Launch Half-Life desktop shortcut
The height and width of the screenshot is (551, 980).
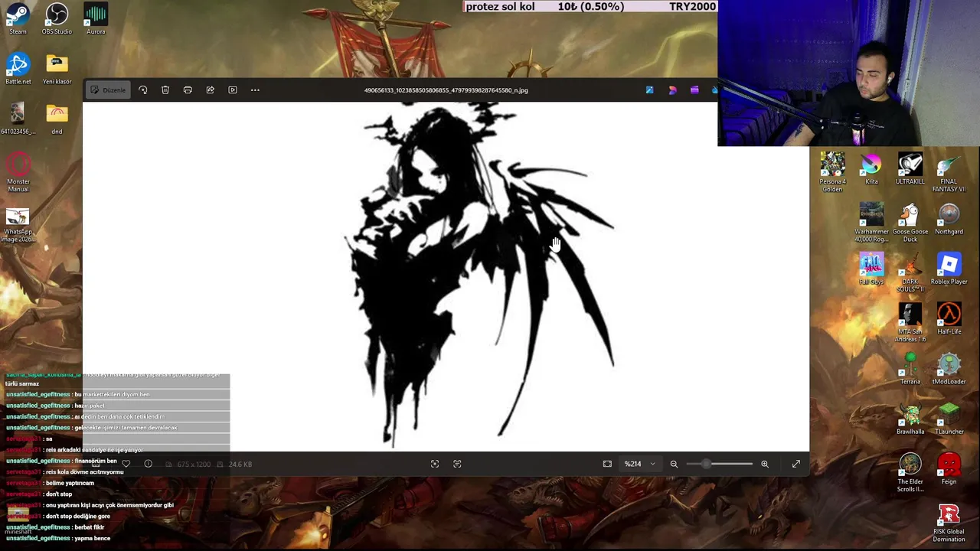pos(949,318)
